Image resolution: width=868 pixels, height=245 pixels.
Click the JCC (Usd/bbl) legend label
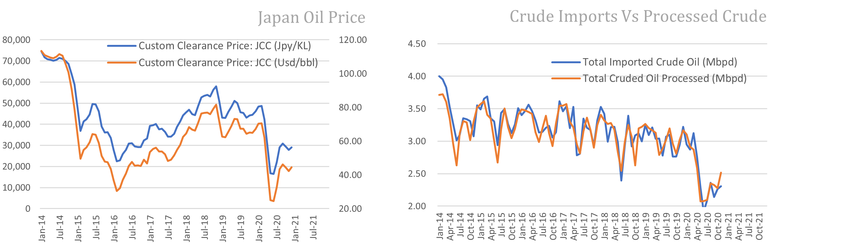[228, 63]
